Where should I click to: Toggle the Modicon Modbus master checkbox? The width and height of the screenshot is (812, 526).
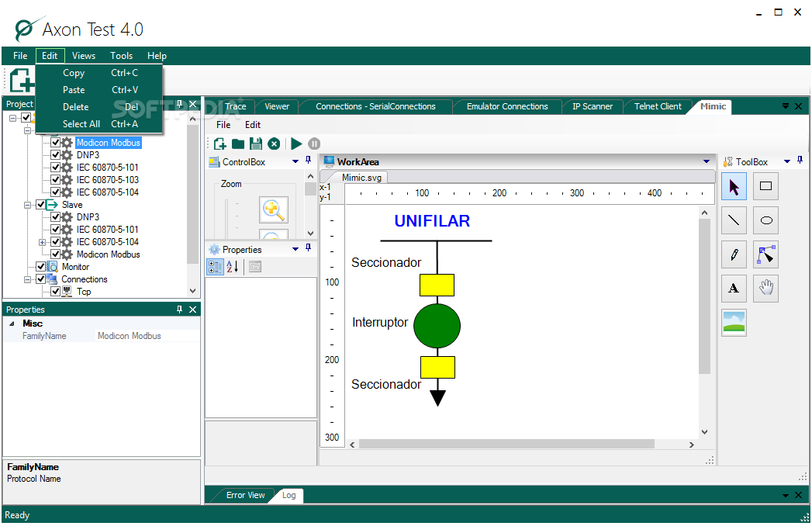pyautogui.click(x=55, y=143)
